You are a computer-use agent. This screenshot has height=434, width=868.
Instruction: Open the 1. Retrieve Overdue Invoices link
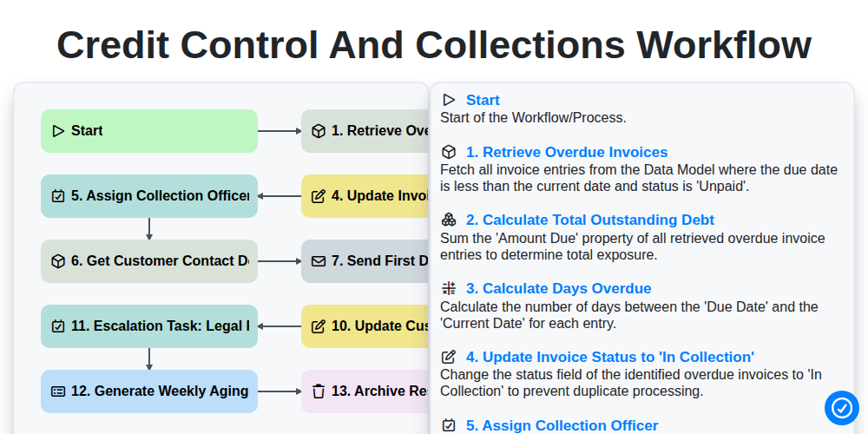(567, 152)
